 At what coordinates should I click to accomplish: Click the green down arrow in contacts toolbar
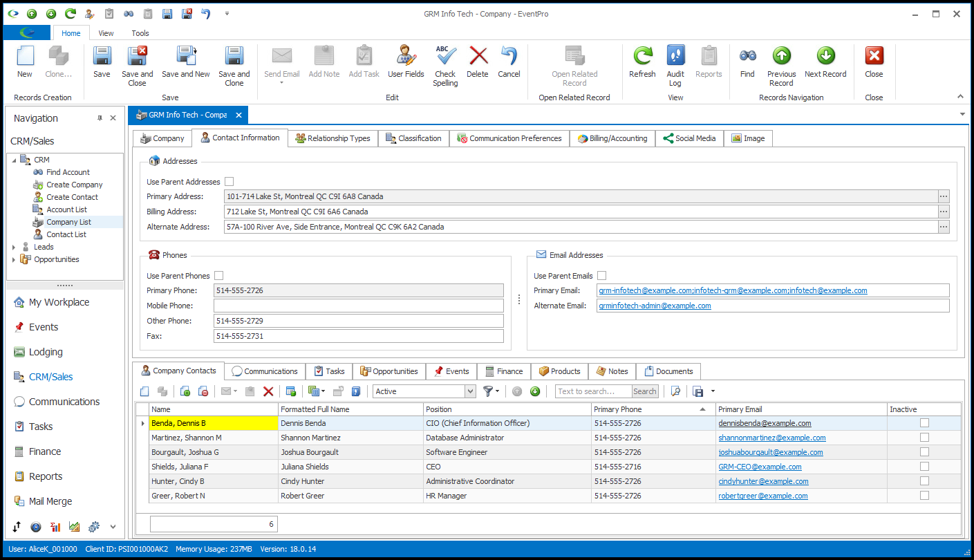pyautogui.click(x=535, y=391)
